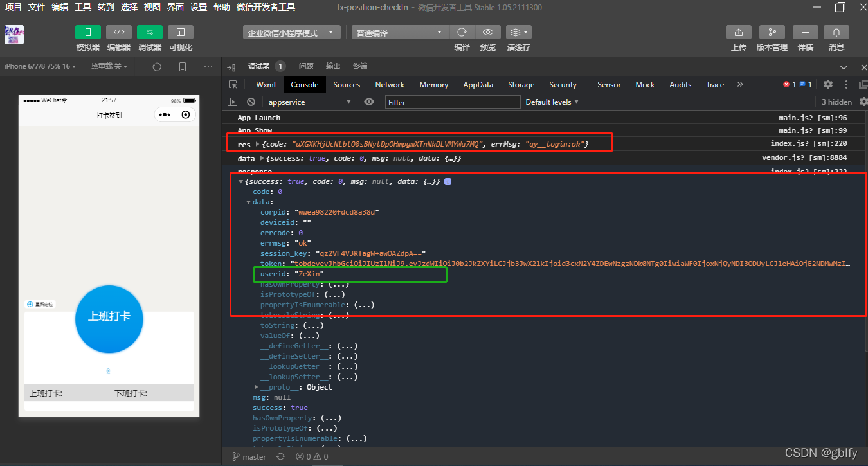Toggle the Simulator panel button
This screenshot has height=466, width=868.
tap(88, 32)
